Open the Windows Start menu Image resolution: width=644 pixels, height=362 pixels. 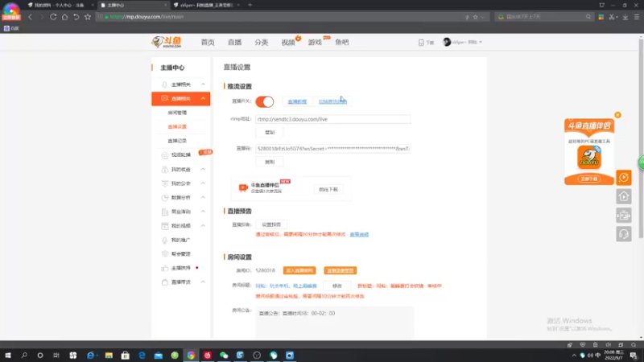point(8,355)
